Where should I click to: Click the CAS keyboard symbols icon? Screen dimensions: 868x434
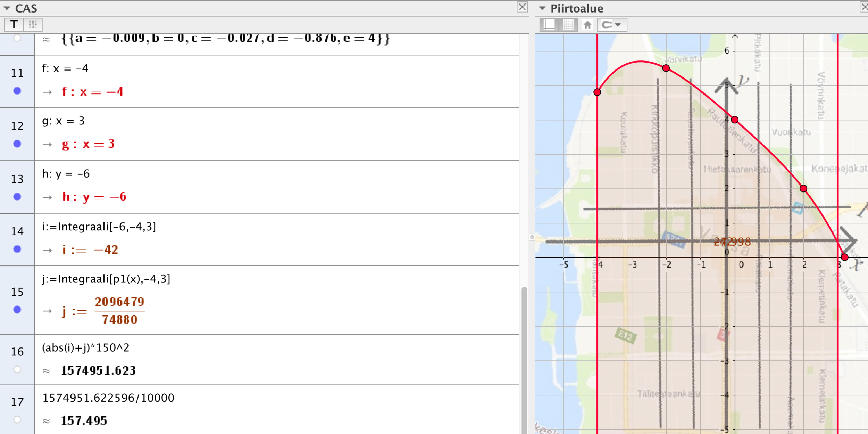click(x=33, y=25)
